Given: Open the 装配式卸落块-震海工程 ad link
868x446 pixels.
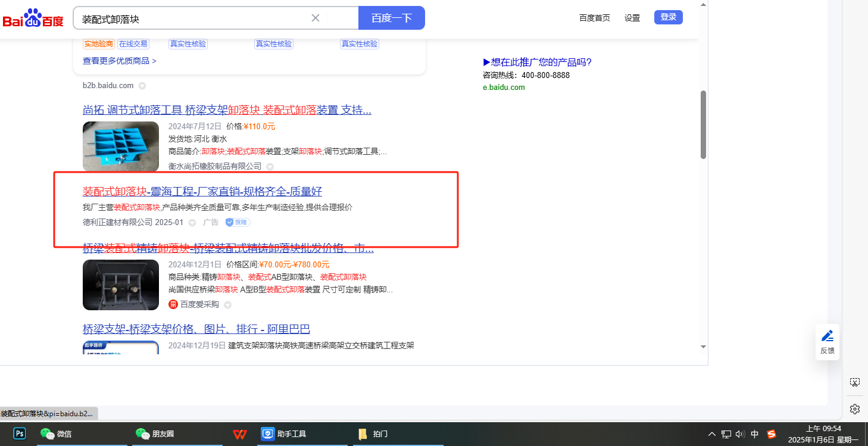Looking at the screenshot, I should point(202,191).
